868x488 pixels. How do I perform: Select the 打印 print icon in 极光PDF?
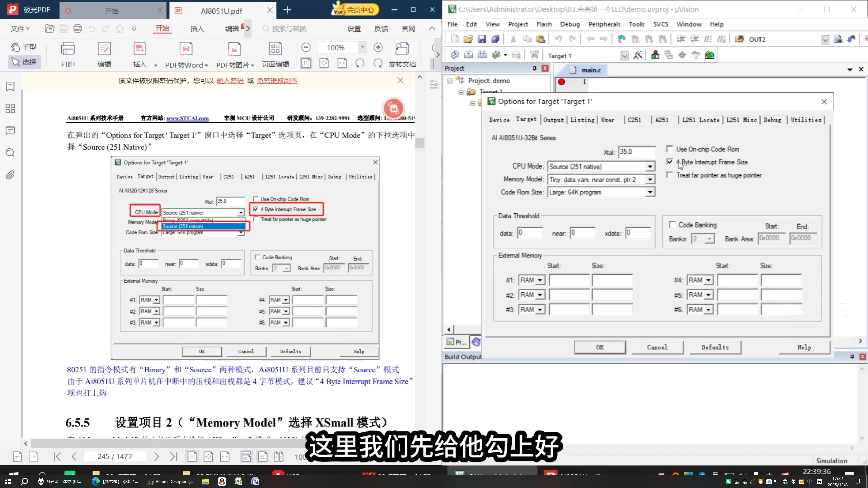tap(68, 54)
